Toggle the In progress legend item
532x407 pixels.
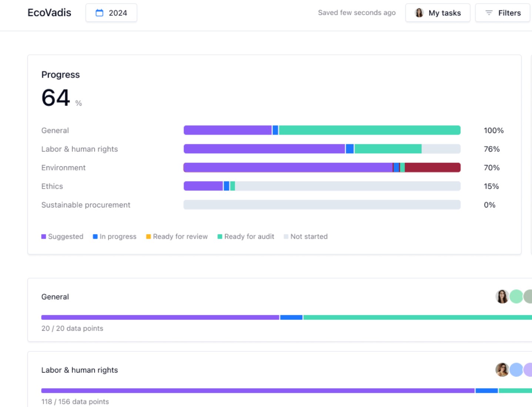(x=114, y=237)
